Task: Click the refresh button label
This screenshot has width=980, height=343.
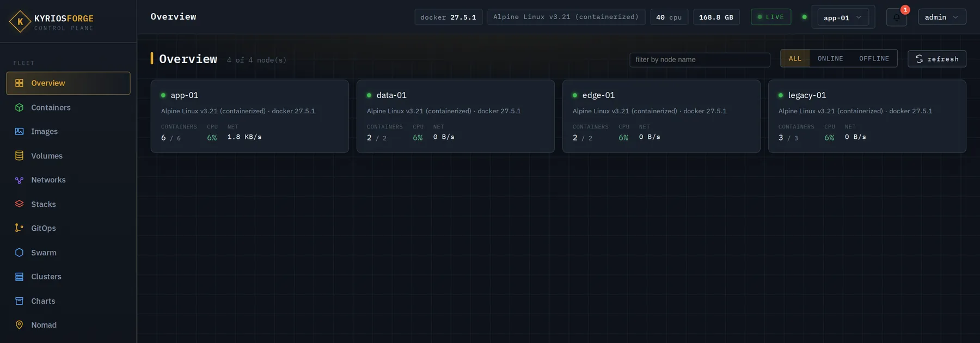Action: coord(943,59)
